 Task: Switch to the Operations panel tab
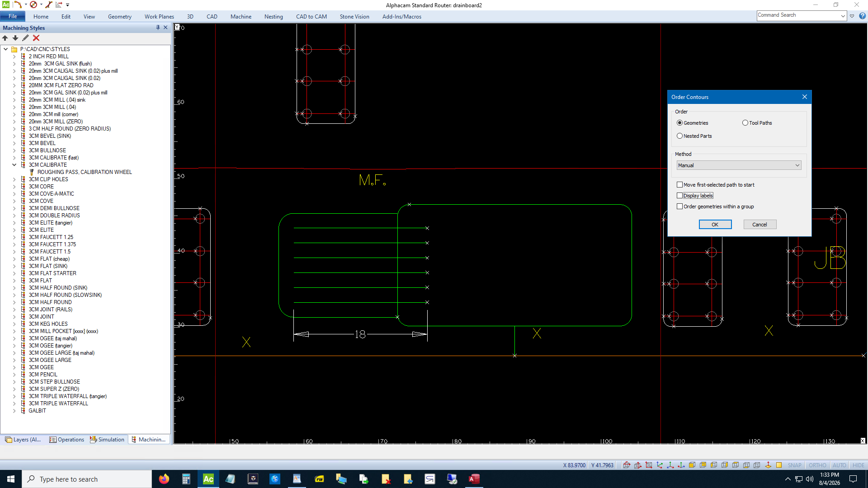[x=67, y=440]
